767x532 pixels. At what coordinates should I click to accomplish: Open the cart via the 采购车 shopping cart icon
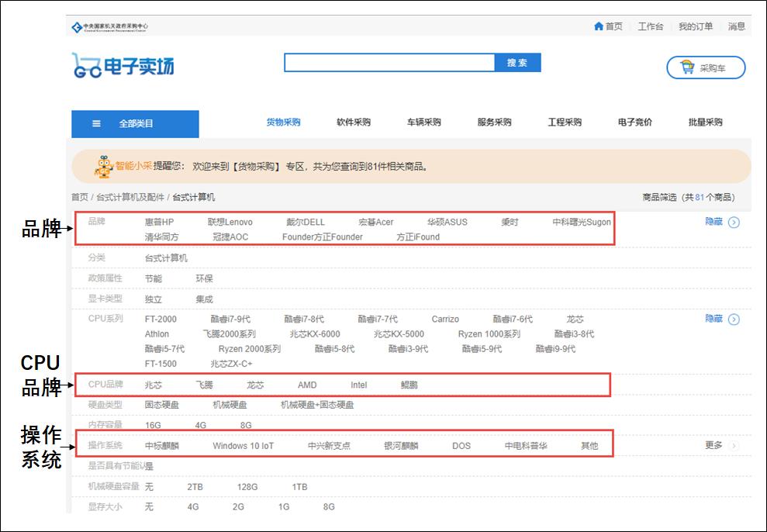689,67
